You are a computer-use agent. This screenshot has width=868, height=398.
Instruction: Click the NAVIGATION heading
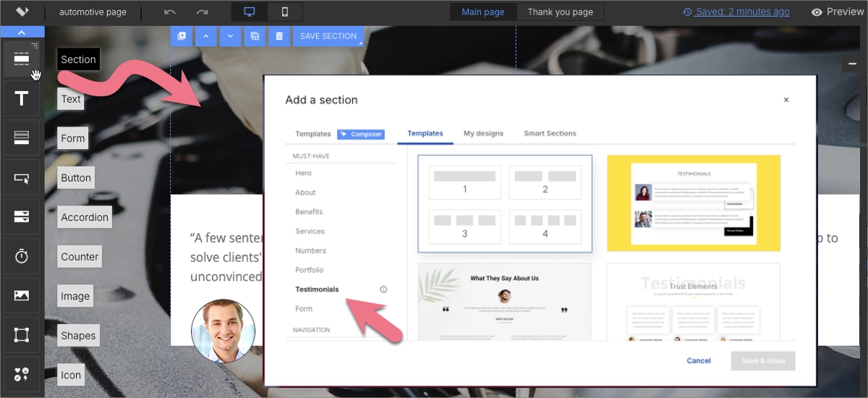coord(311,330)
